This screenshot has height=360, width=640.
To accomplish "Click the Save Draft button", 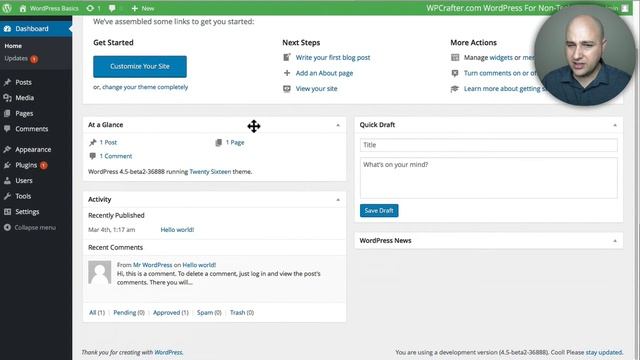I will 379,211.
